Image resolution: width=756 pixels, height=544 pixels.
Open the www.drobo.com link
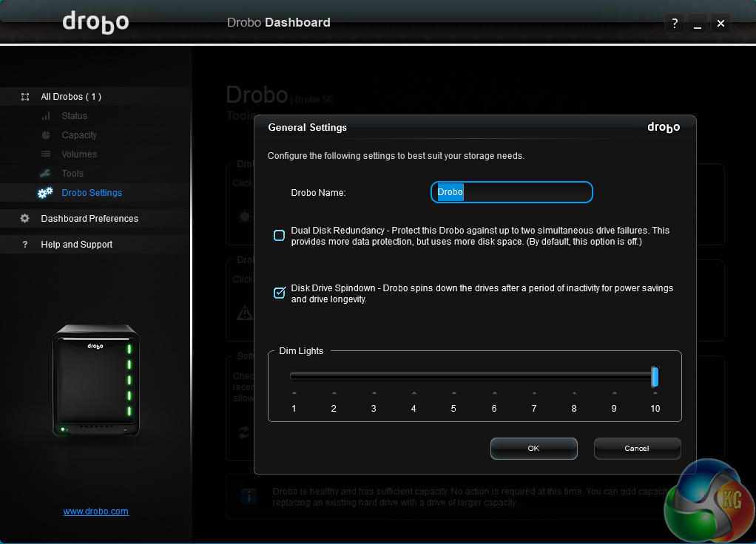coord(95,511)
